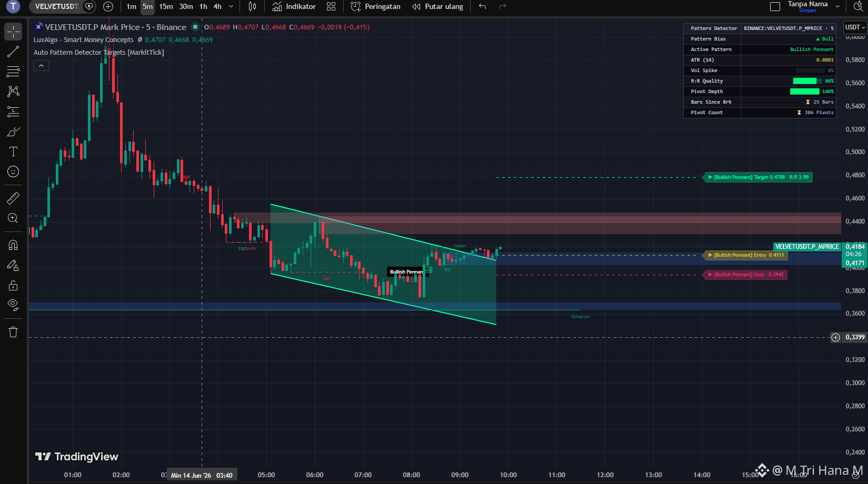The width and height of the screenshot is (868, 484).
Task: Switch chart to 15m interval
Action: pyautogui.click(x=166, y=6)
